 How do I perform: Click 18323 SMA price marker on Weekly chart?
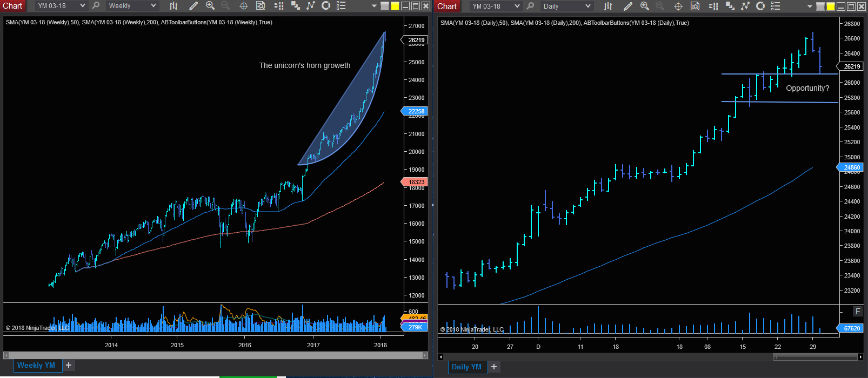415,182
